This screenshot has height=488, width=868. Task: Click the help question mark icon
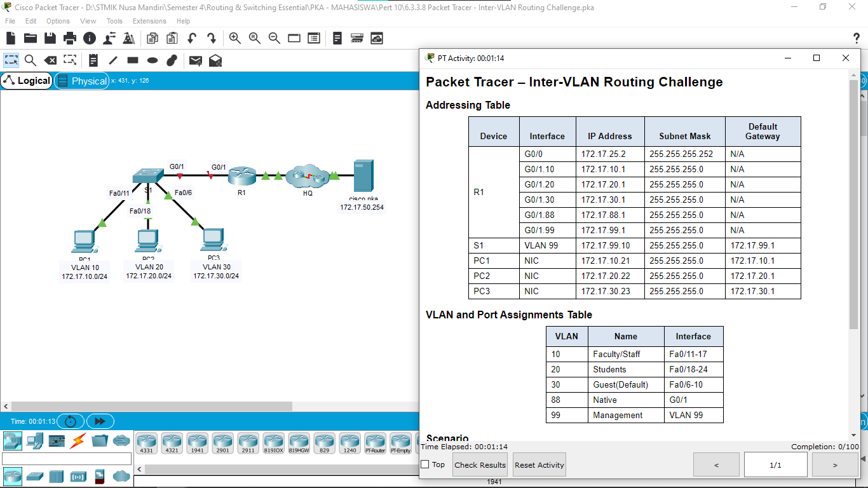click(x=856, y=38)
